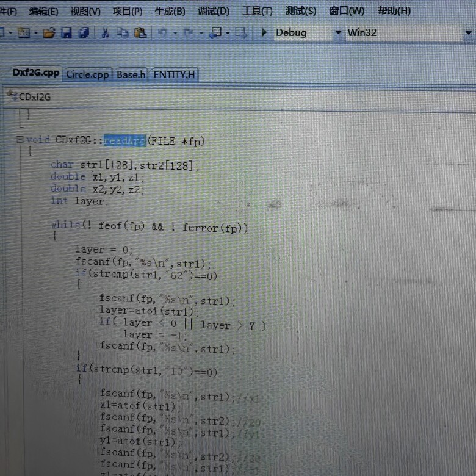Switch to the ENTITY.H tab

(174, 74)
